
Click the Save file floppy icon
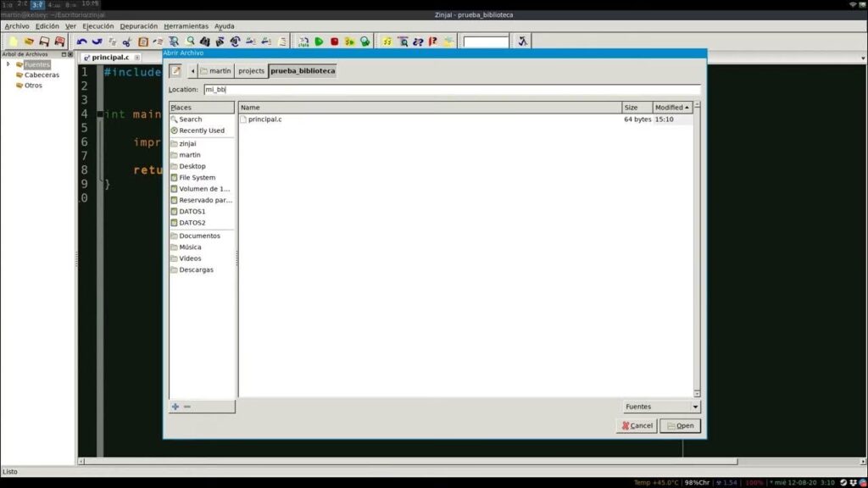coord(44,41)
